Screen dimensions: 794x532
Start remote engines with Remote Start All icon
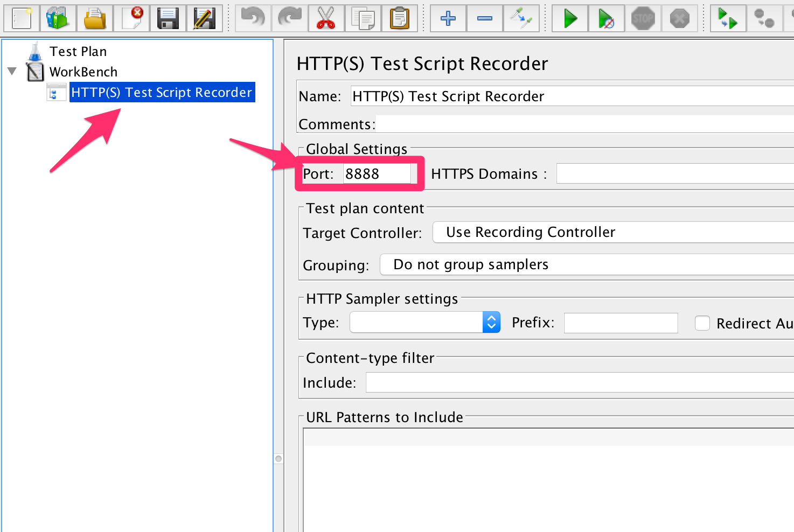pos(728,18)
